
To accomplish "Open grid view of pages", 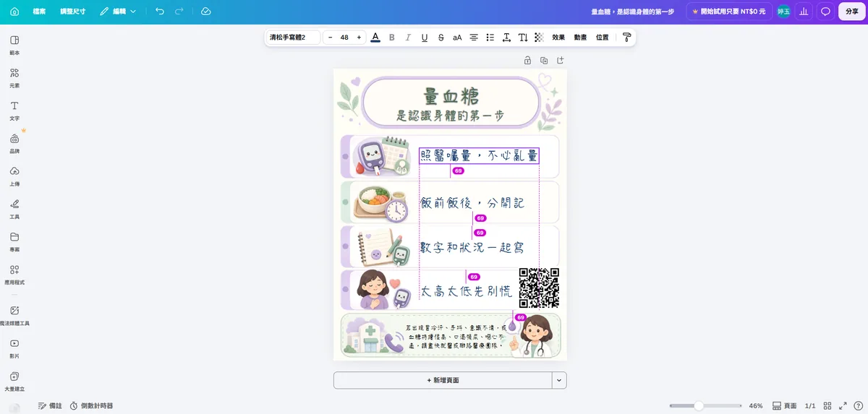I will (x=827, y=406).
